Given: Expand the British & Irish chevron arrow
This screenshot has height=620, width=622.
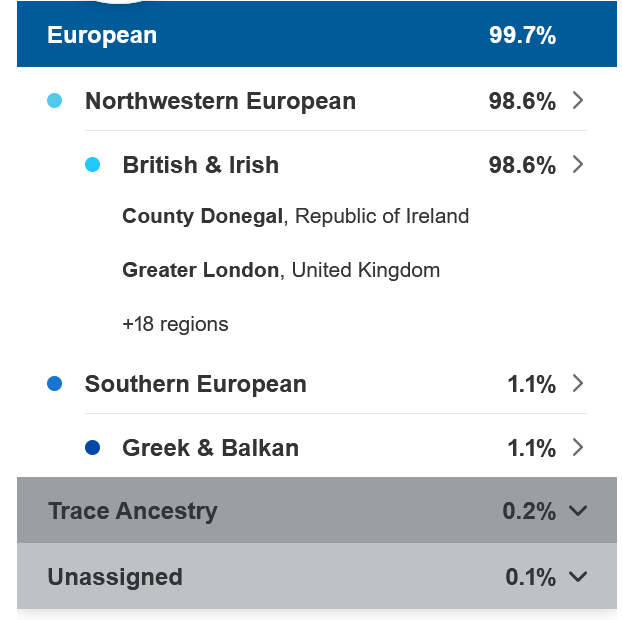Looking at the screenshot, I should click(577, 165).
